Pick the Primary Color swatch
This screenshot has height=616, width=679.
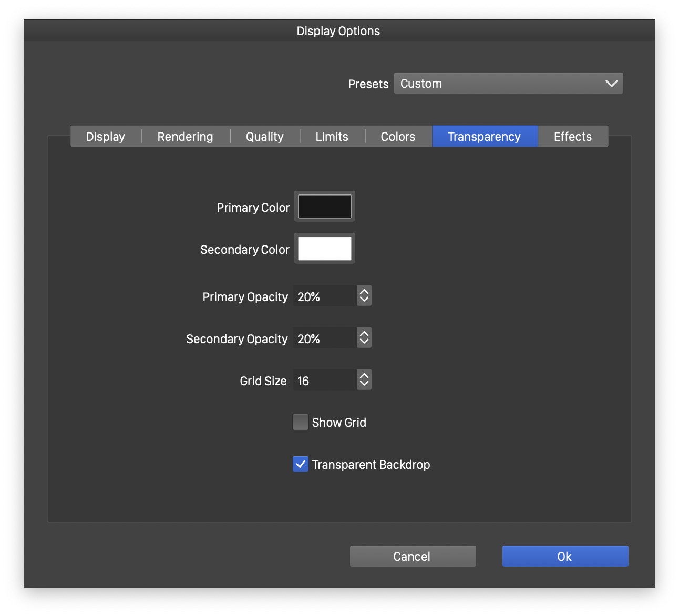[x=325, y=207]
